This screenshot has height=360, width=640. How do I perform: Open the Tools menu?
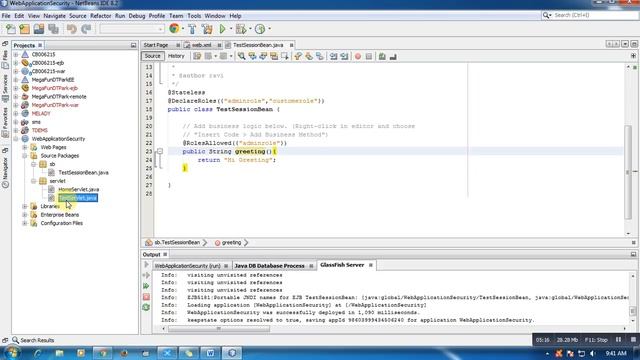194,16
